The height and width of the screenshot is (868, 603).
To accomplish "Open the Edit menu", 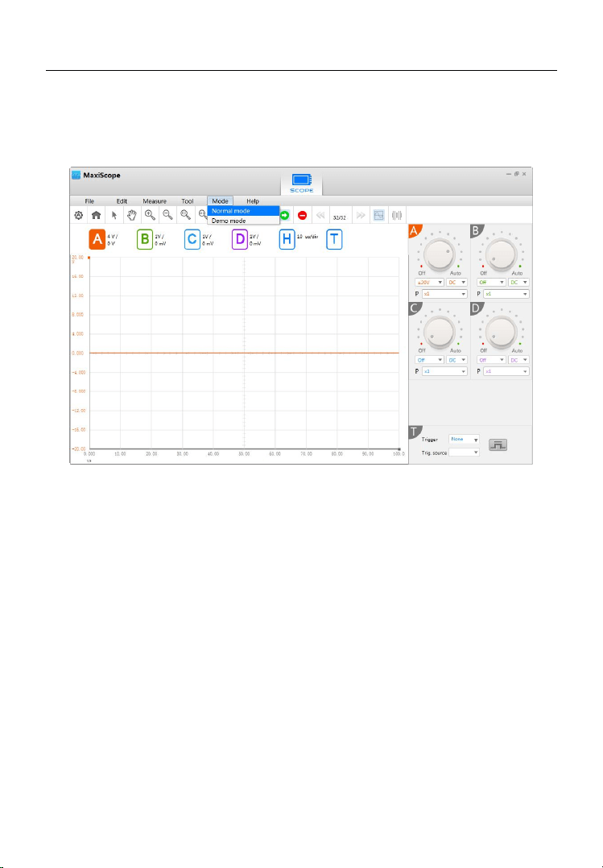I will click(x=122, y=201).
